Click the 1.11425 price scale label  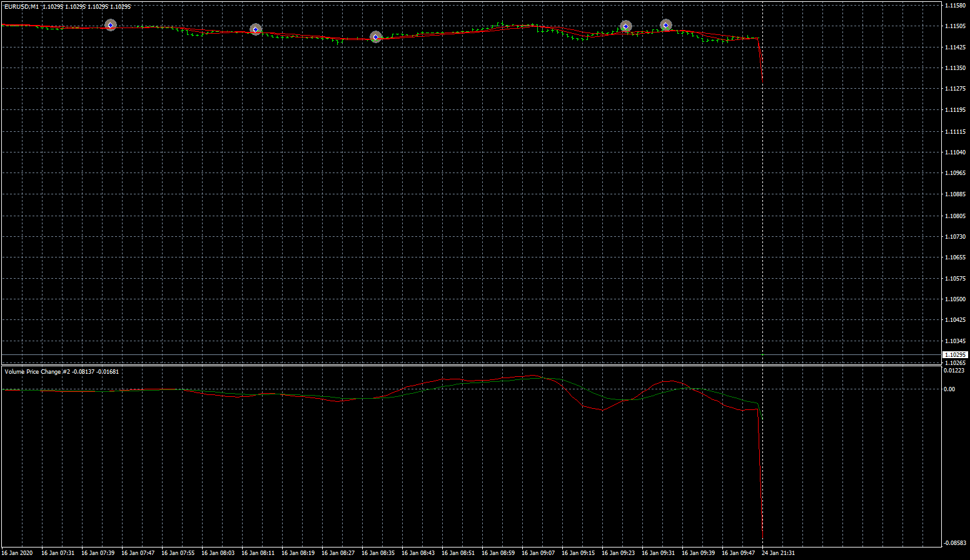[955, 47]
